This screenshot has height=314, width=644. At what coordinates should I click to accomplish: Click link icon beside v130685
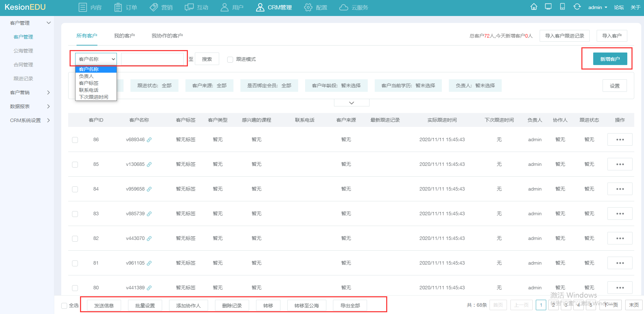tap(149, 164)
